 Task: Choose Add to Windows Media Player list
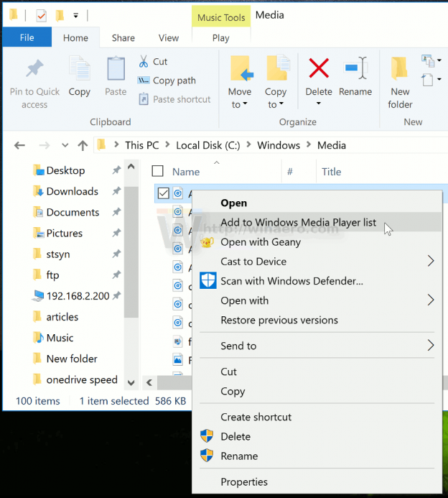tap(317, 222)
